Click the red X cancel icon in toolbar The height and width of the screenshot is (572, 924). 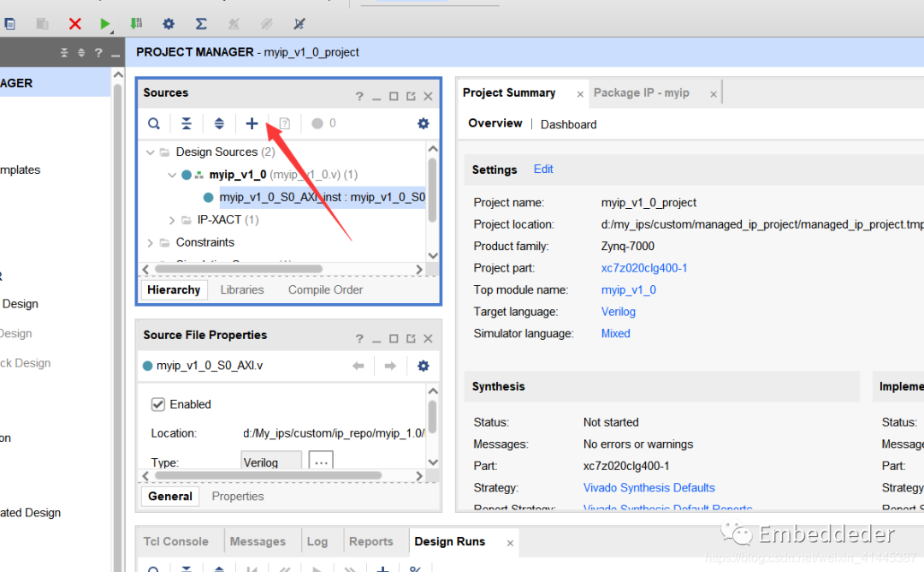point(75,24)
